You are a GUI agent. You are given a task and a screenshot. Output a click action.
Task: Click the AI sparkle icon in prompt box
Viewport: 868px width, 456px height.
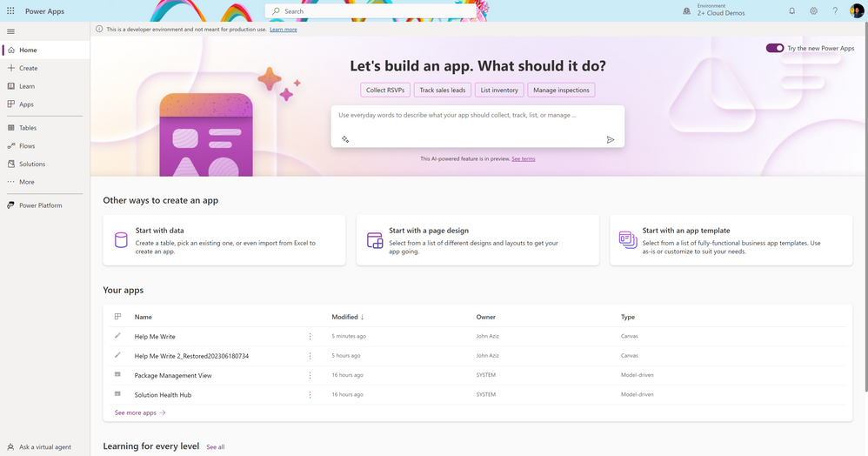coord(345,139)
